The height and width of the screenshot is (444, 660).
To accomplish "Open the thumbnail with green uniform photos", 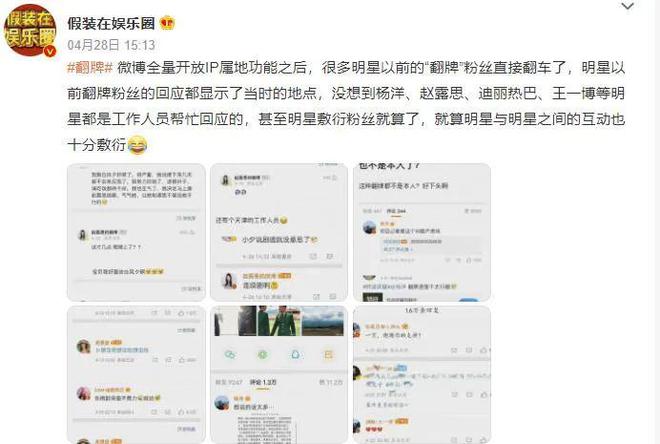I will point(279,375).
